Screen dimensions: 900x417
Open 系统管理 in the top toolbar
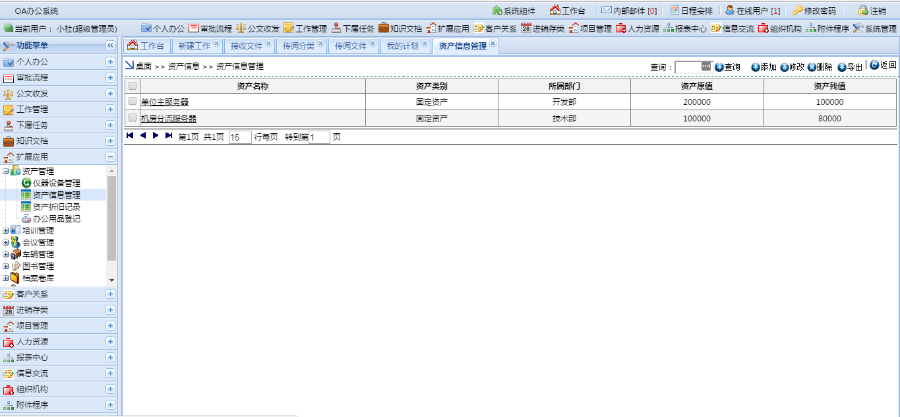(874, 28)
